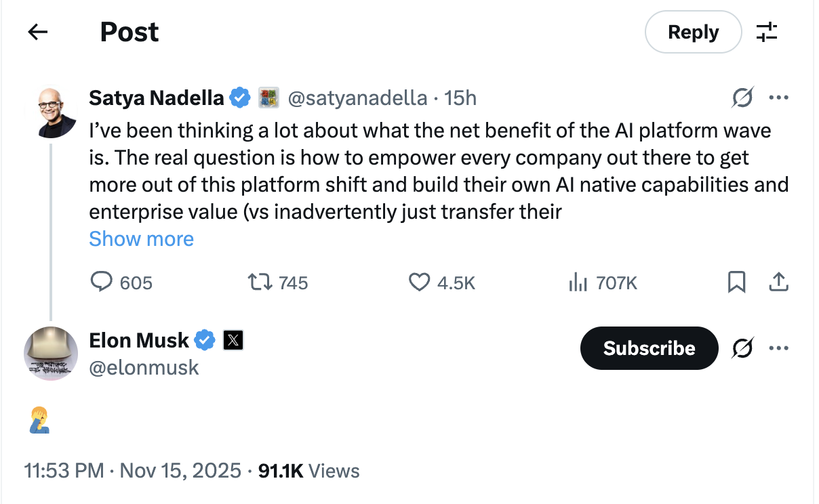Click the Grok icon beside Subscribe
Image resolution: width=819 pixels, height=504 pixels.
coord(743,348)
